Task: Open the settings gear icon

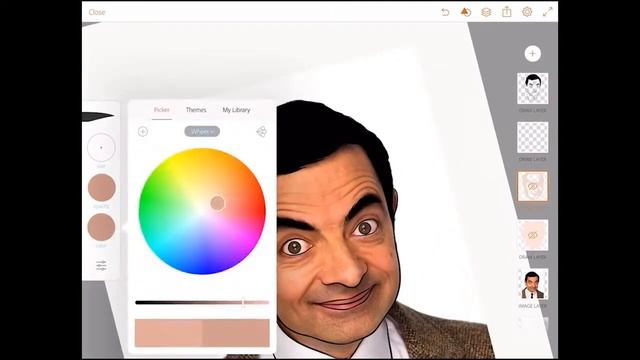Action: [527, 12]
